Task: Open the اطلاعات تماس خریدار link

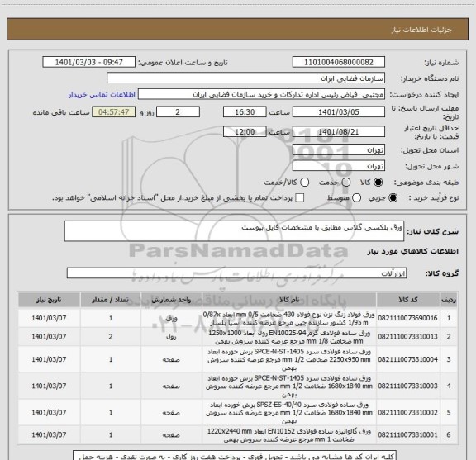Action: tap(102, 95)
